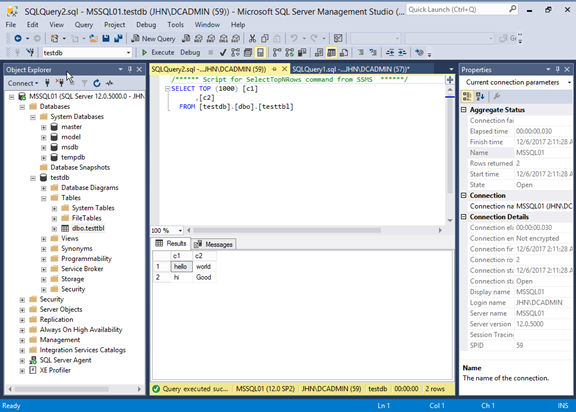
Task: Switch to the Messages tab
Action: (x=213, y=244)
